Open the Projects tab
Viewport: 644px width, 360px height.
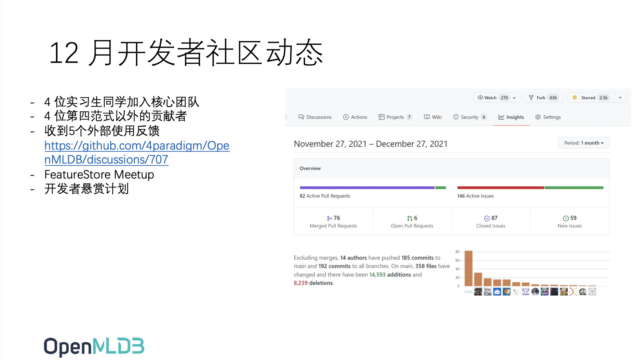click(x=395, y=117)
